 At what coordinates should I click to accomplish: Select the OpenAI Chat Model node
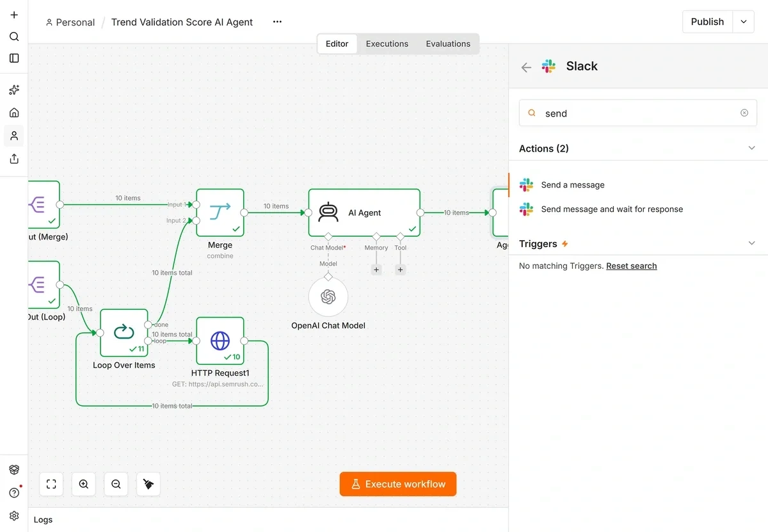pos(328,297)
